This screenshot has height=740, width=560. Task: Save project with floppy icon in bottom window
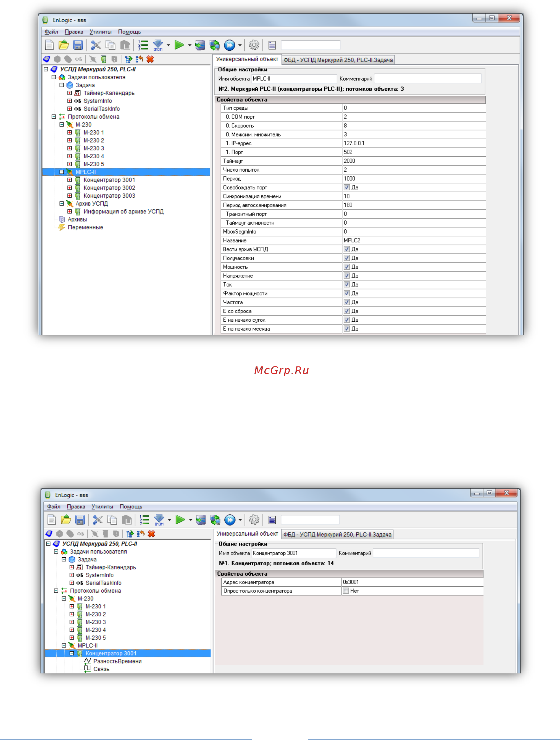80,519
